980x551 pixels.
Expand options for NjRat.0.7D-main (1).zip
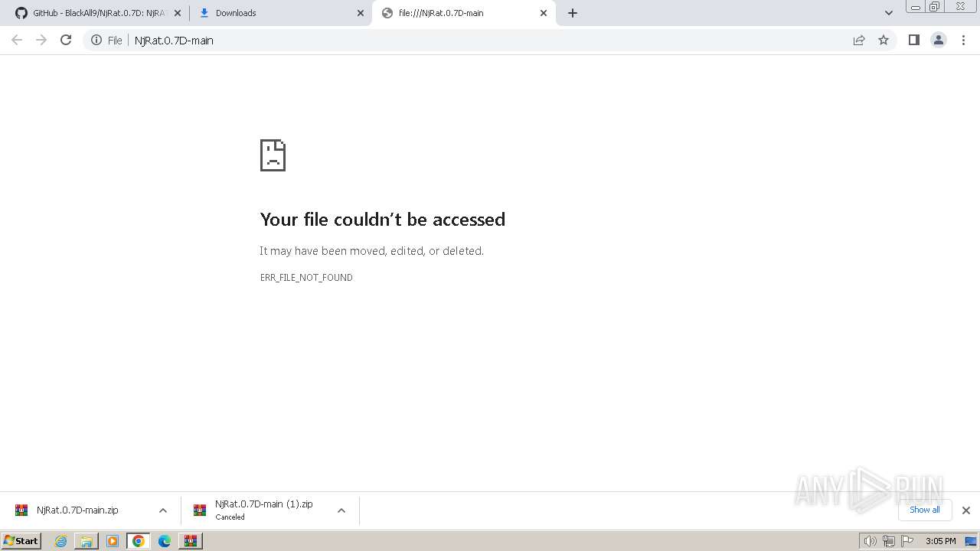tap(341, 510)
